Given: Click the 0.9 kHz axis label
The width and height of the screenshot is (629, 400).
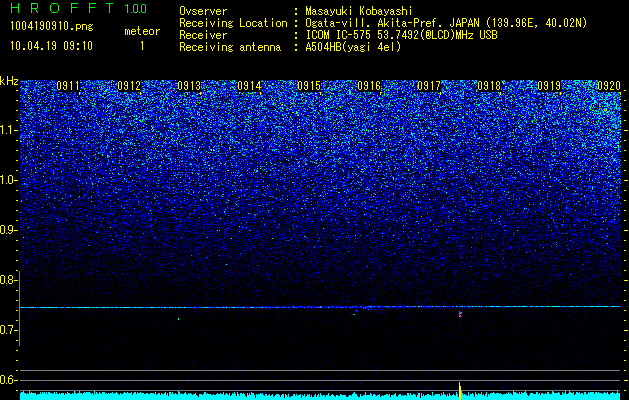Looking at the screenshot, I should click(9, 230).
